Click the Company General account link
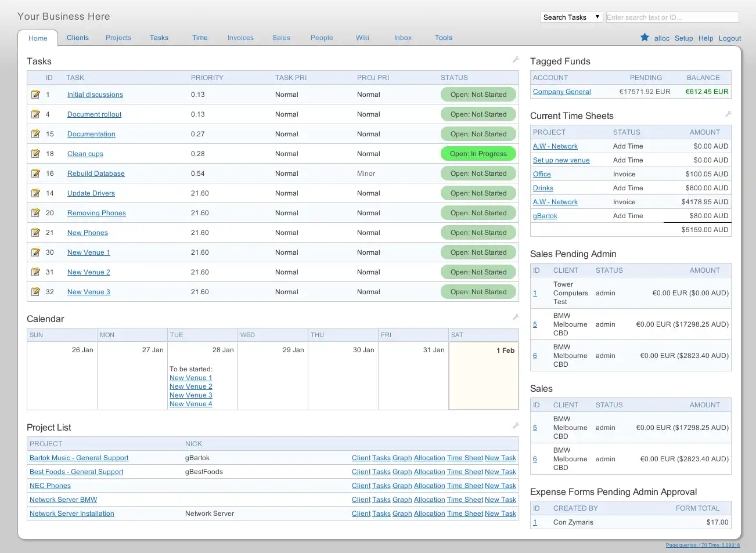This screenshot has width=756, height=553. click(561, 92)
